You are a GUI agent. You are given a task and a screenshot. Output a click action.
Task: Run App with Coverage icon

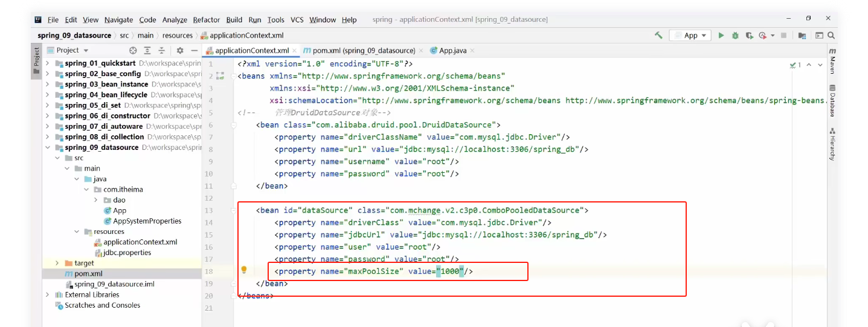pos(749,36)
